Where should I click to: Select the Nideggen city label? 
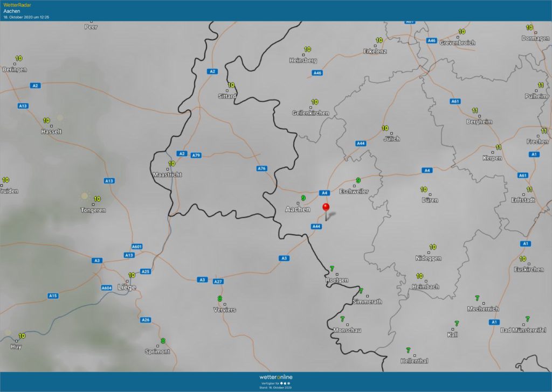click(429, 258)
